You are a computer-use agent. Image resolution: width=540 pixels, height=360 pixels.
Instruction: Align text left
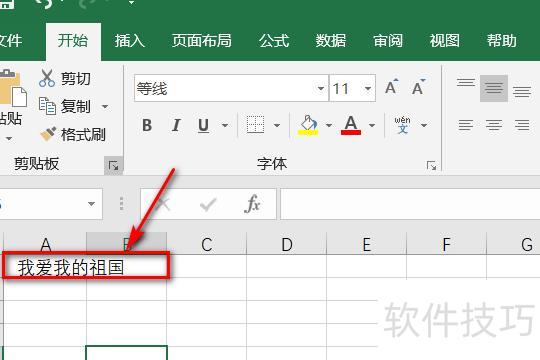pos(466,125)
